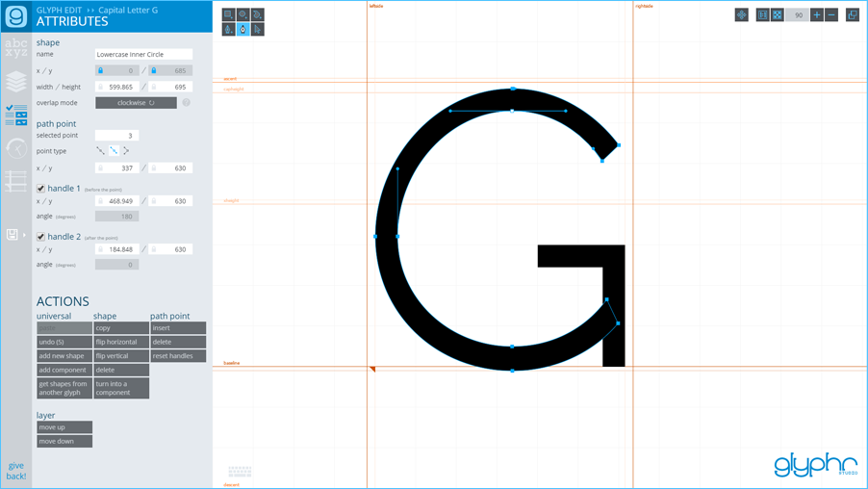
Task: Click the flip horizontal button
Action: [121, 342]
